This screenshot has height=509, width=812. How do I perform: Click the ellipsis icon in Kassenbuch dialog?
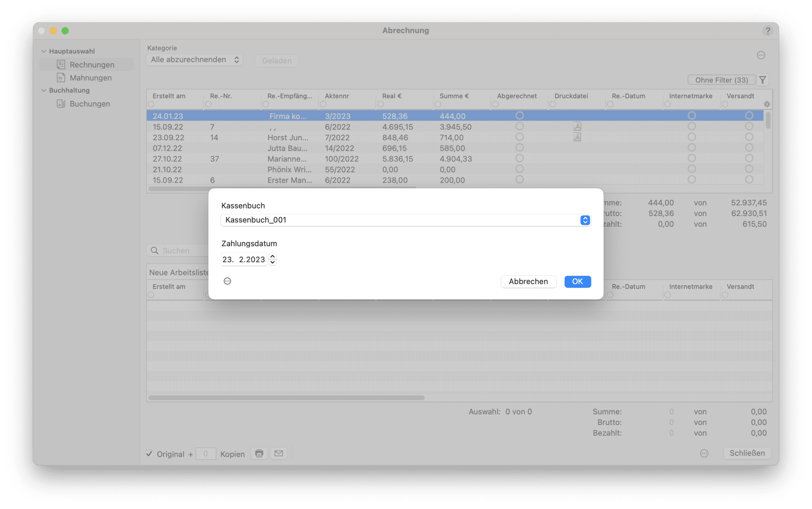click(227, 281)
